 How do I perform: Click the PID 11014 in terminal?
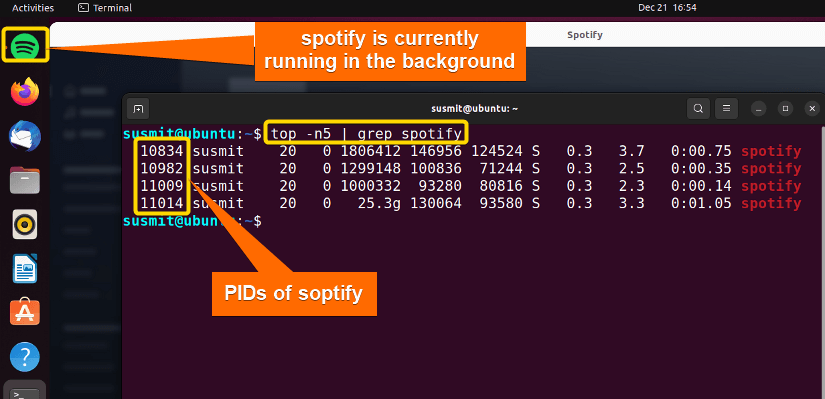pyautogui.click(x=162, y=203)
